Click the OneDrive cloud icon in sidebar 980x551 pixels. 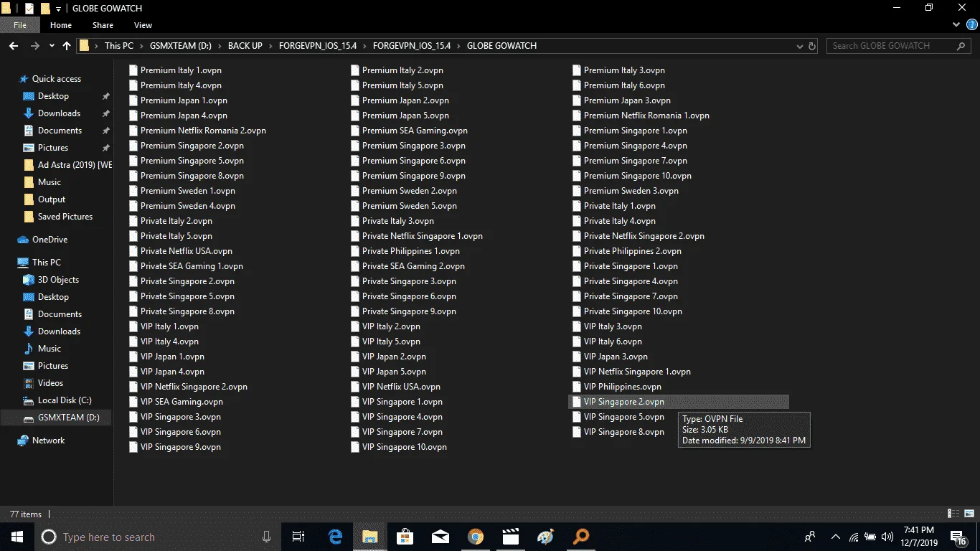[x=23, y=240]
